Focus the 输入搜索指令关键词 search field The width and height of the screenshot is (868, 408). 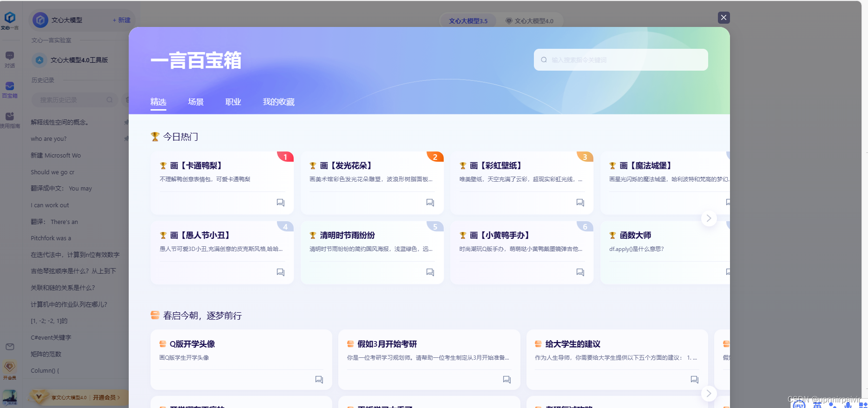(x=621, y=60)
